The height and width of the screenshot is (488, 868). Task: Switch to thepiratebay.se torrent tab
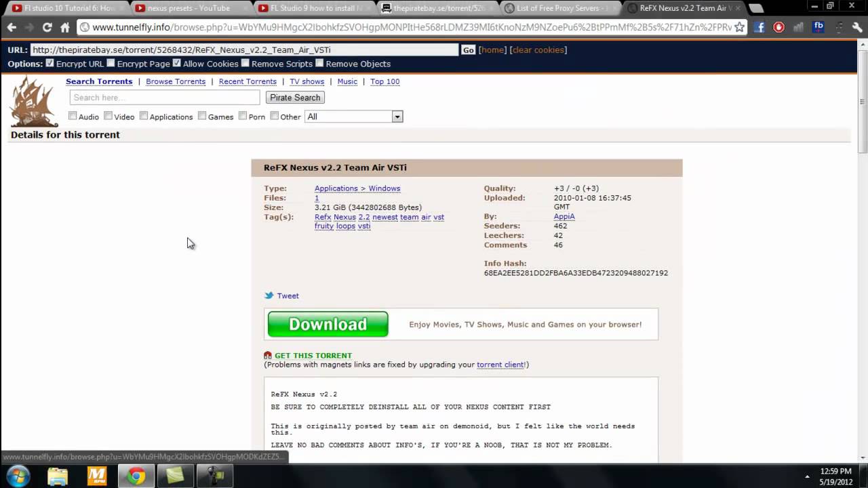(x=437, y=8)
